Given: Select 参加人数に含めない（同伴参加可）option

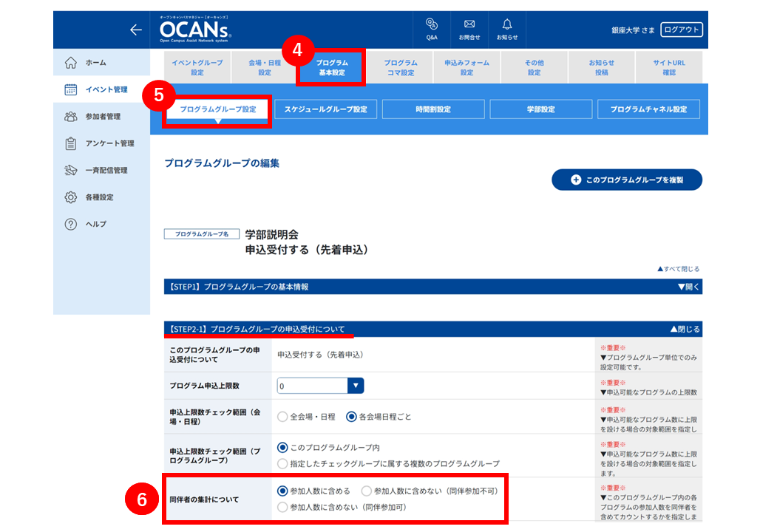Looking at the screenshot, I should coord(282,508).
